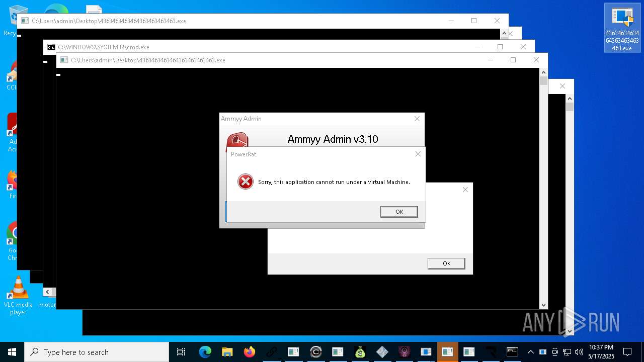
Task: Click the green money bag taskbar icon
Action: click(x=360, y=352)
